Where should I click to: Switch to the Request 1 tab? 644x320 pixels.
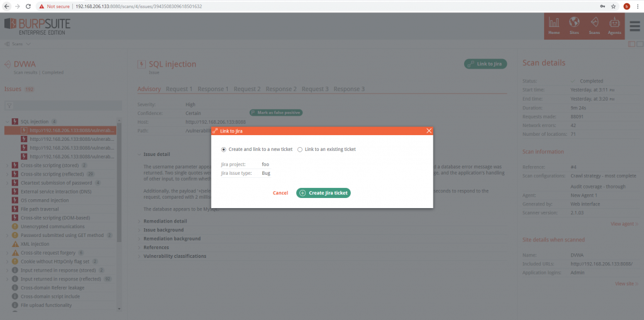[x=179, y=89]
